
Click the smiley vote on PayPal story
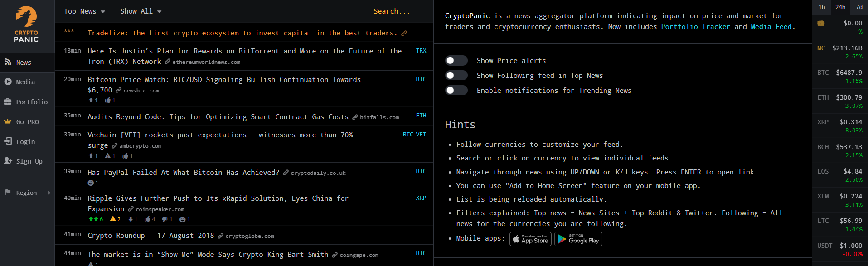click(x=91, y=183)
